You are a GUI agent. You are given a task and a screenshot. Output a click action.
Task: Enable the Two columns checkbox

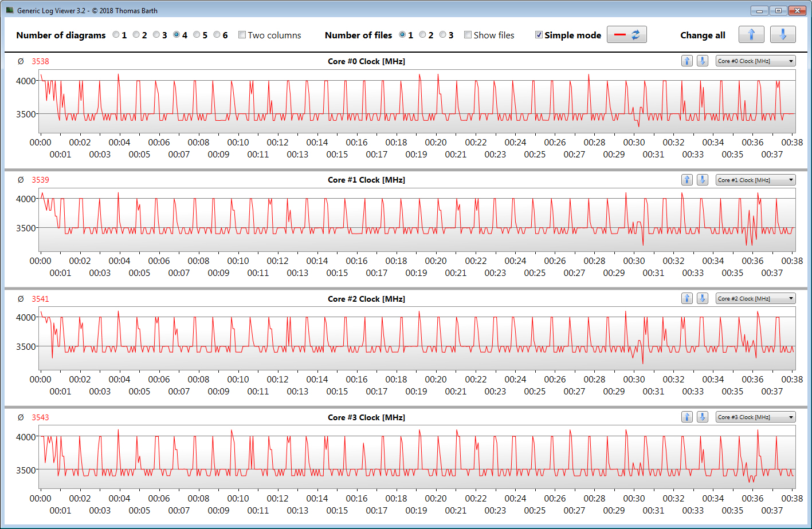tap(242, 35)
